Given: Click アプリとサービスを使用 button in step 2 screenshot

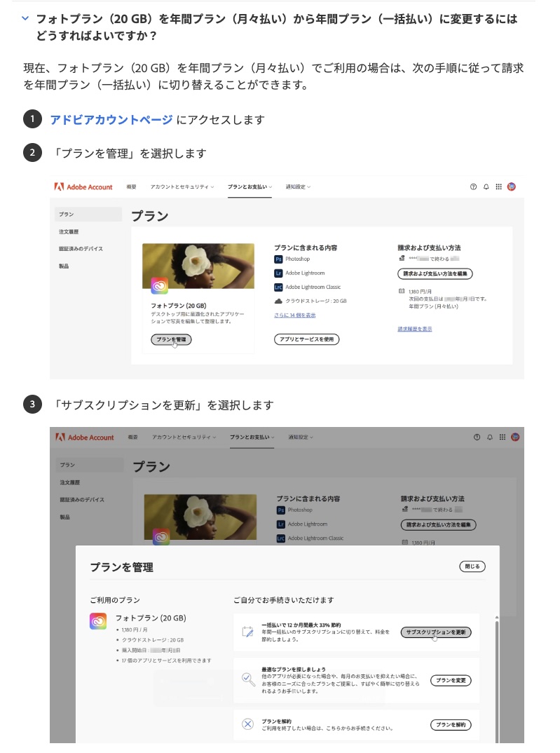Looking at the screenshot, I should pyautogui.click(x=306, y=339).
